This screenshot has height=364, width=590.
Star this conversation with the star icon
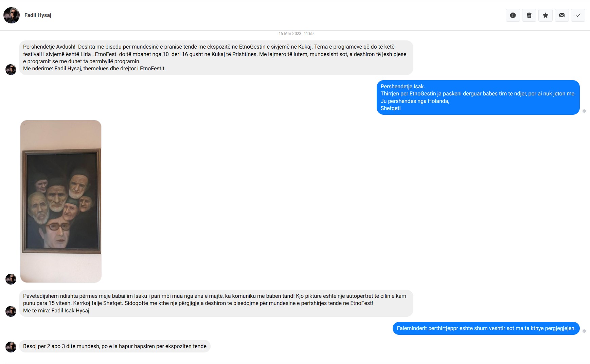coord(546,15)
